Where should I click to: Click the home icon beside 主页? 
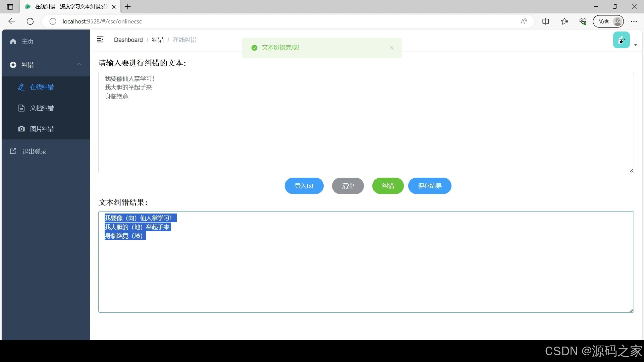tap(13, 41)
